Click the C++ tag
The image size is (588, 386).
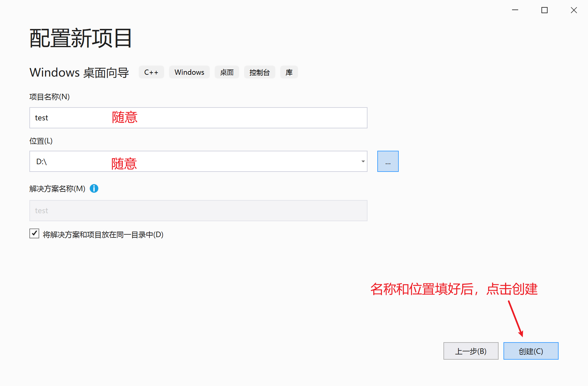click(x=151, y=72)
